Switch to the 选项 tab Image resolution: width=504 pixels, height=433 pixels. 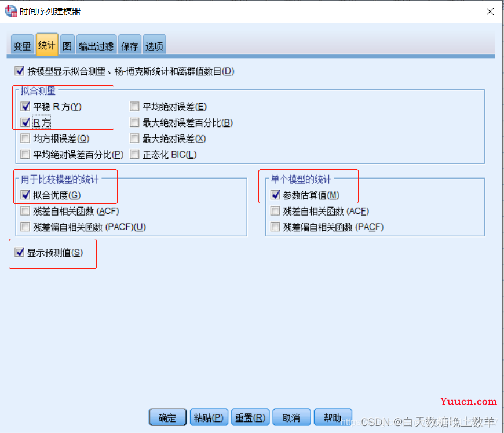[154, 46]
